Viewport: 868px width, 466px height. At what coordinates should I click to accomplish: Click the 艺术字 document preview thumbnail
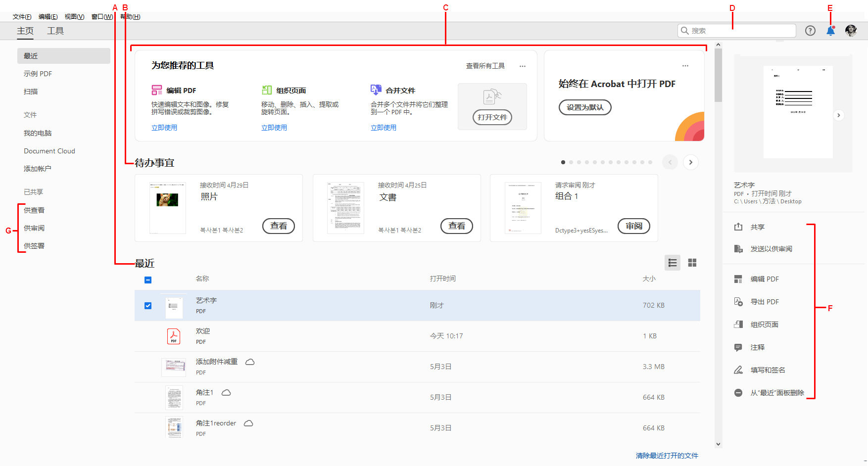[x=798, y=112]
